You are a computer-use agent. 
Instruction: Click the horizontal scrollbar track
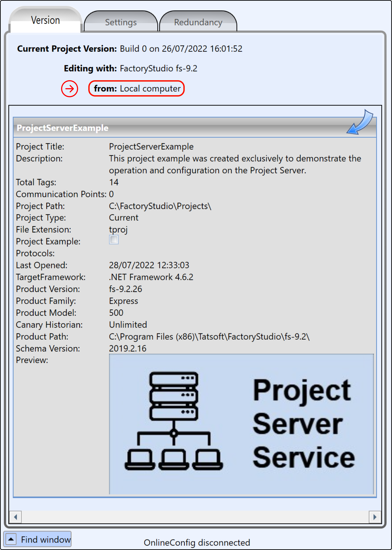(x=195, y=517)
